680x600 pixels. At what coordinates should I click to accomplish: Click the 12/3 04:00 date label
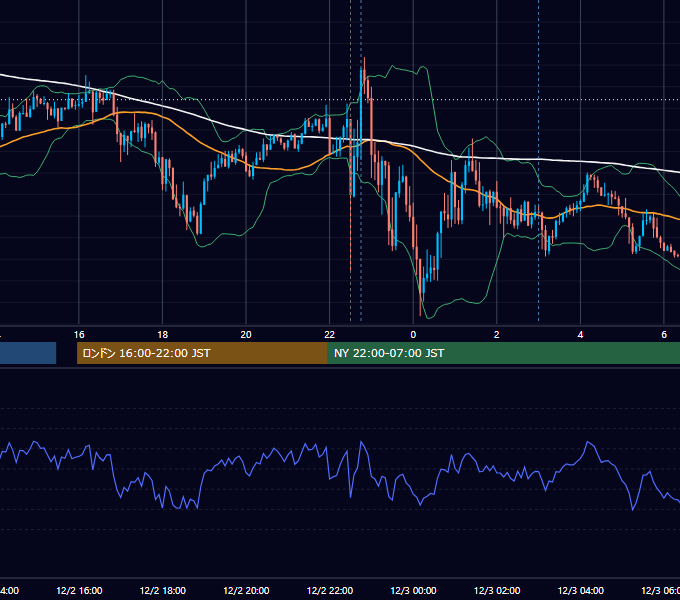pyautogui.click(x=581, y=591)
